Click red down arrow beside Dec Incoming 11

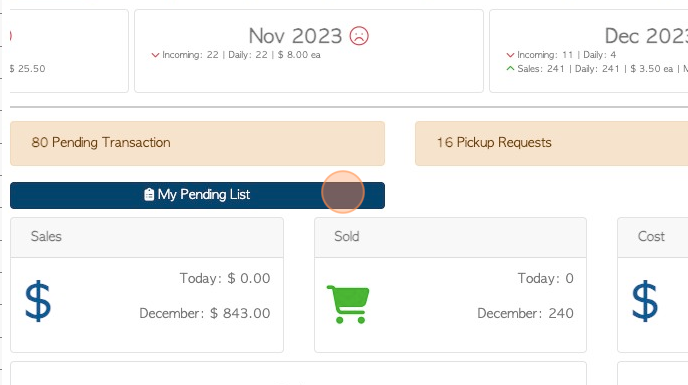tap(510, 55)
